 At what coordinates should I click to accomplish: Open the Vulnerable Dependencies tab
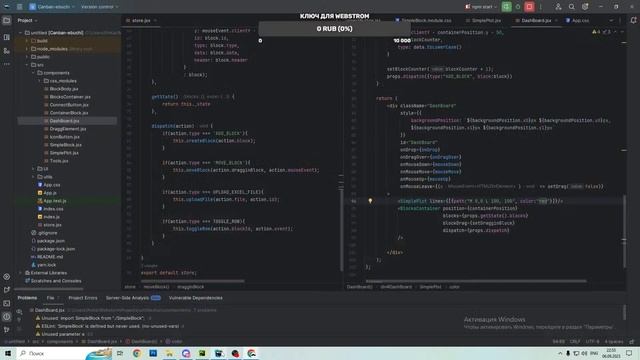pos(196,298)
